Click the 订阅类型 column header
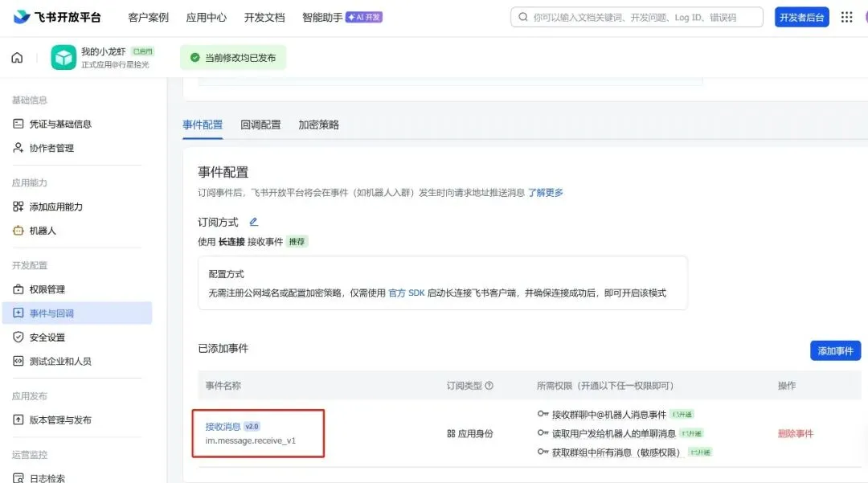Screen dimensions: 868x483 [x=465, y=386]
